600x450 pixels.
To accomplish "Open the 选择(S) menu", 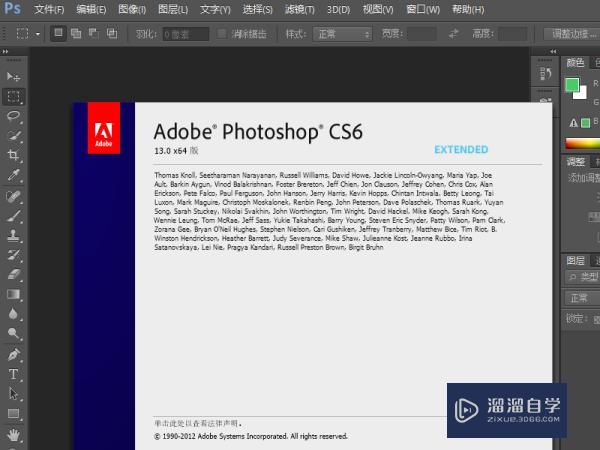I will pos(258,9).
